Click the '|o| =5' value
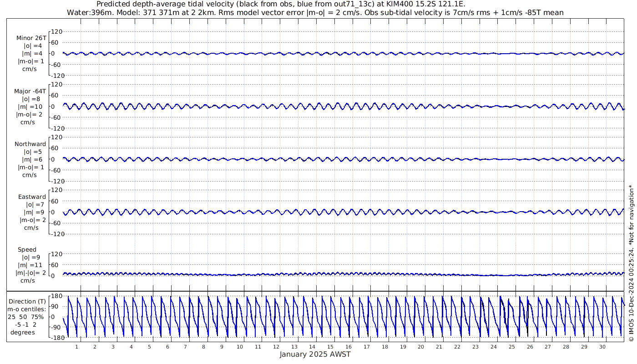This screenshot has width=637, height=364. [33, 152]
